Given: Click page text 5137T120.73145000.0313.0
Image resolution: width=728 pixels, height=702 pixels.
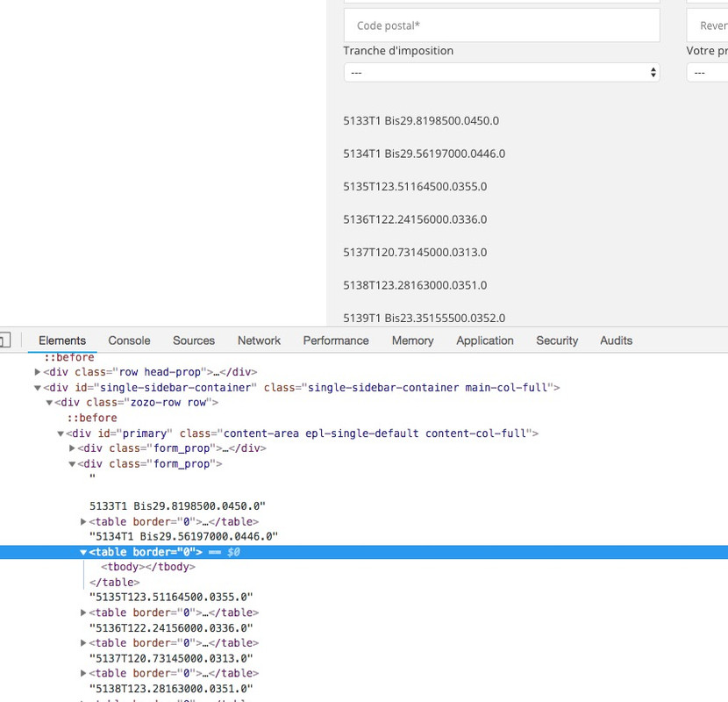Looking at the screenshot, I should (415, 252).
